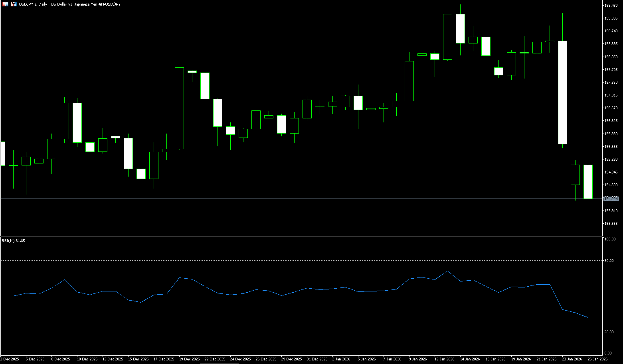Open the One Click Trading panel icon
Screen dimensions: 623x364
(14, 4)
